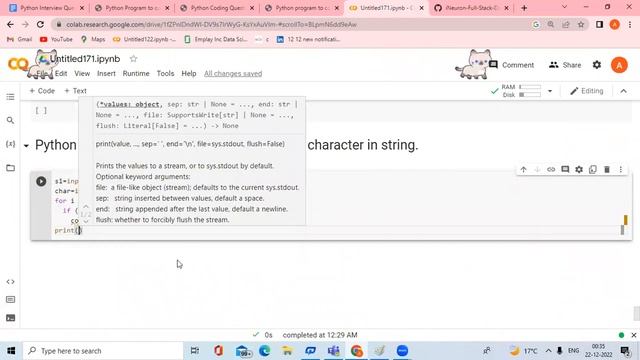Move cell down arrow icon

click(538, 169)
